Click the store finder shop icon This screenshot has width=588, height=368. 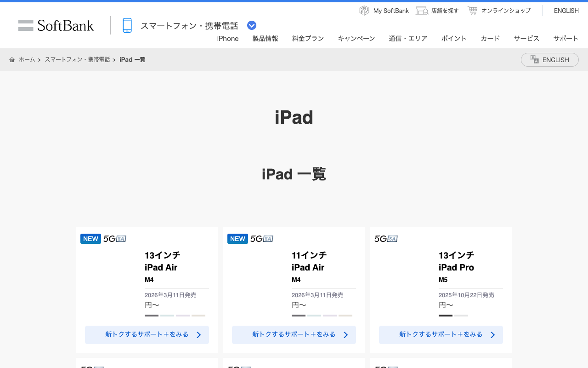click(x=422, y=11)
